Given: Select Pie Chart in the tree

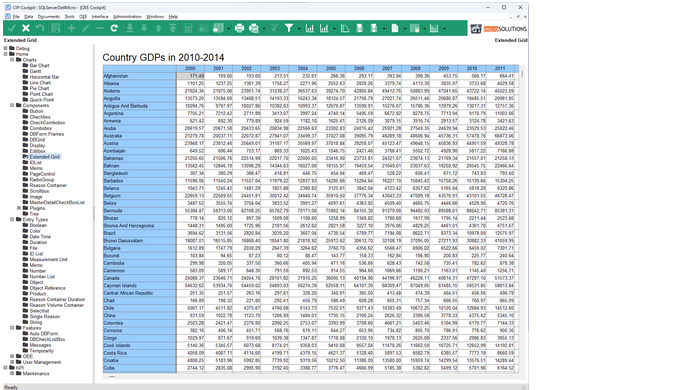Looking at the screenshot, I should click(39, 88).
